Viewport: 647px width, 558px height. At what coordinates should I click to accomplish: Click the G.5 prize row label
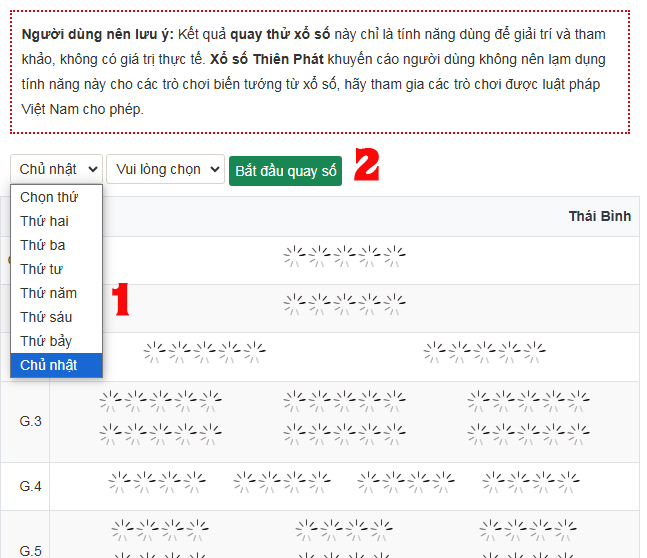(x=30, y=551)
